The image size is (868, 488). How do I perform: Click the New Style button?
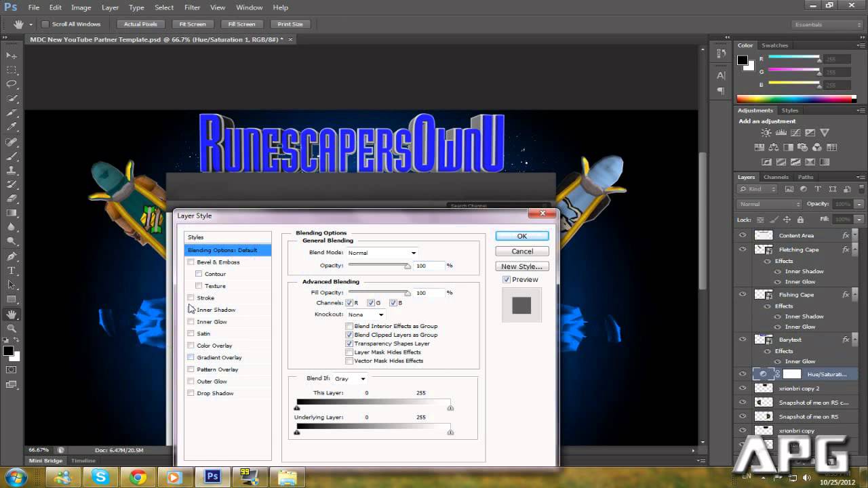click(522, 266)
